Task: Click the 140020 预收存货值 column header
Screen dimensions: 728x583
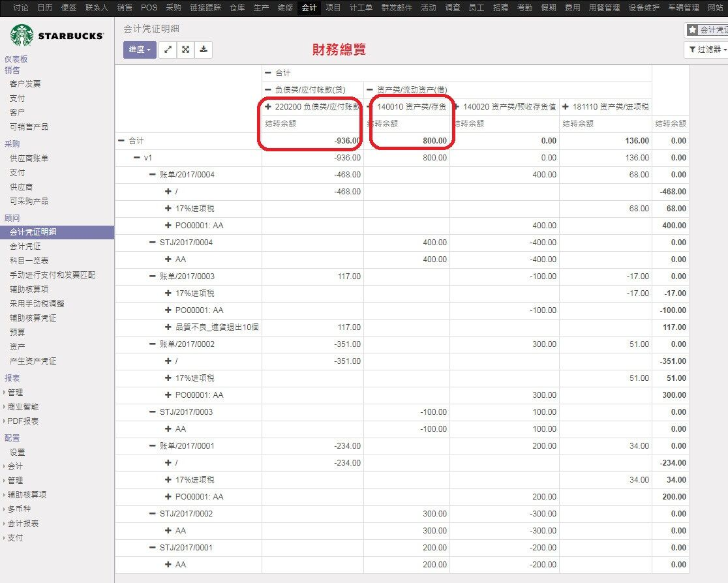Action: [x=509, y=107]
